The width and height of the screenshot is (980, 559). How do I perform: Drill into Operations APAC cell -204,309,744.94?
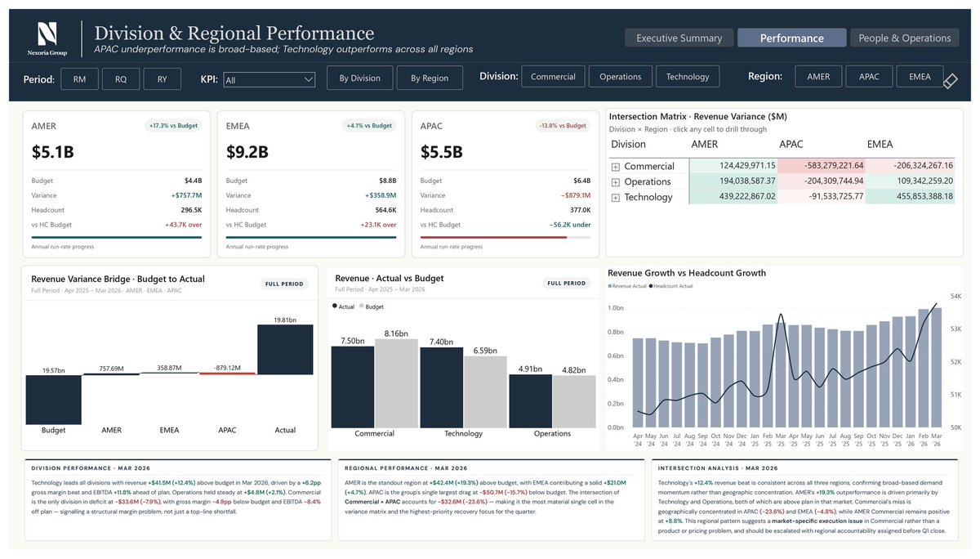point(821,181)
